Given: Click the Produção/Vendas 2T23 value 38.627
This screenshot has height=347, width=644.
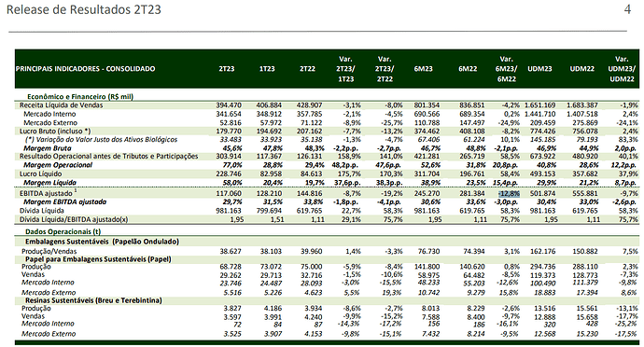Looking at the screenshot, I should (230, 251).
